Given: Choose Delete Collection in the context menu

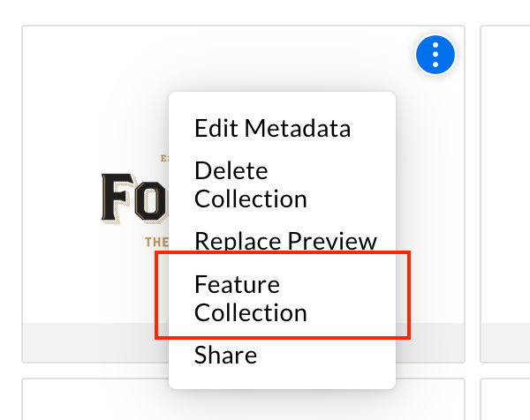Looking at the screenshot, I should coord(250,184).
